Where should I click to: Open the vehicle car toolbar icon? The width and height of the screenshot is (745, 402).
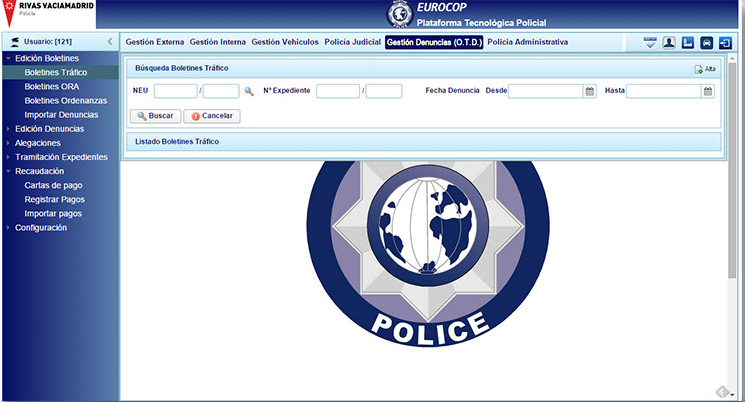[707, 43]
